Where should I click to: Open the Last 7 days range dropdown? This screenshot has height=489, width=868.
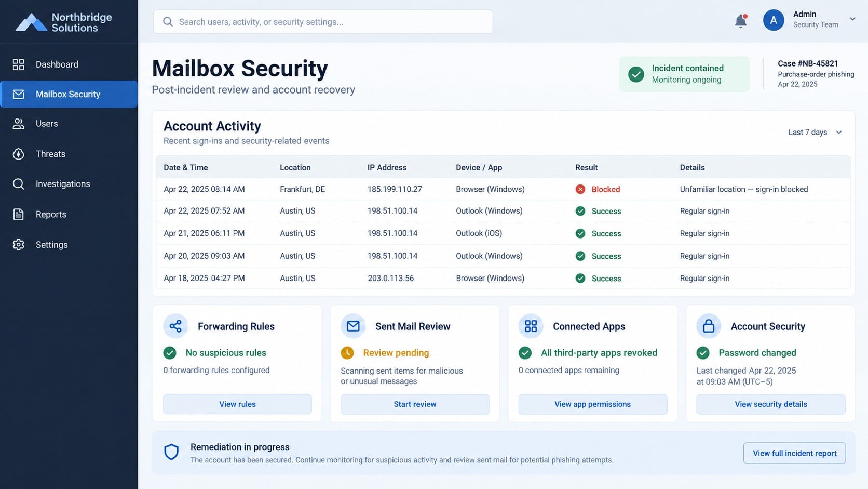[815, 133]
